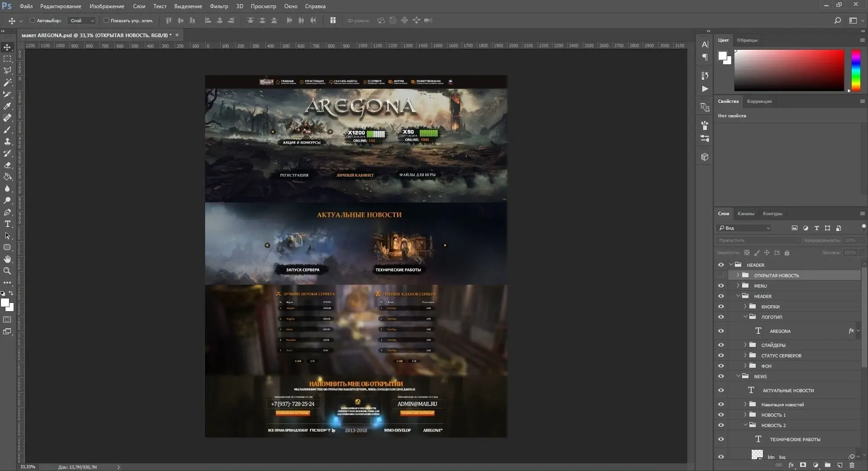Open the Фильтр menu

coord(219,6)
